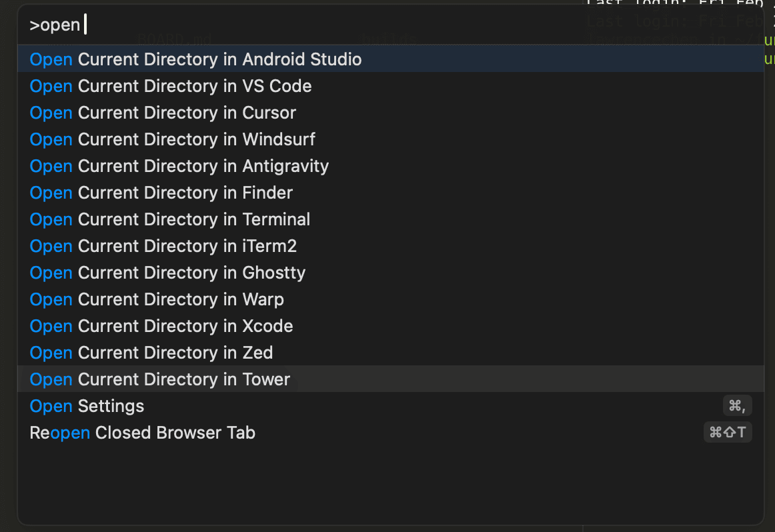The height and width of the screenshot is (532, 775).
Task: Select Reopen Closed Browser Tab command
Action: click(x=142, y=433)
